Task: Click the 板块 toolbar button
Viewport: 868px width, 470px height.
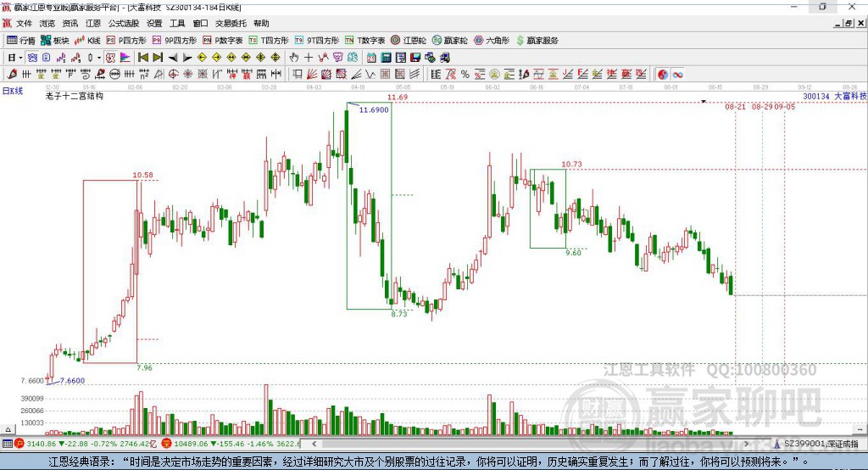Action: click(54, 41)
